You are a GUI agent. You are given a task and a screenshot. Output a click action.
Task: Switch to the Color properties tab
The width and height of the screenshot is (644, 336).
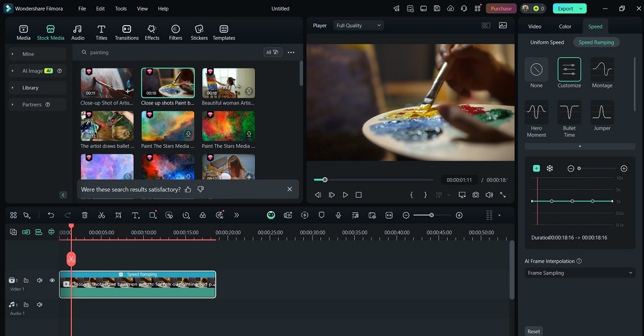(x=565, y=26)
